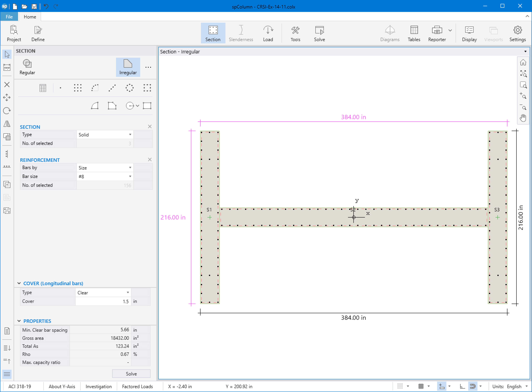Collapse the PROPERTIES section
The width and height of the screenshot is (532, 392).
tap(19, 321)
